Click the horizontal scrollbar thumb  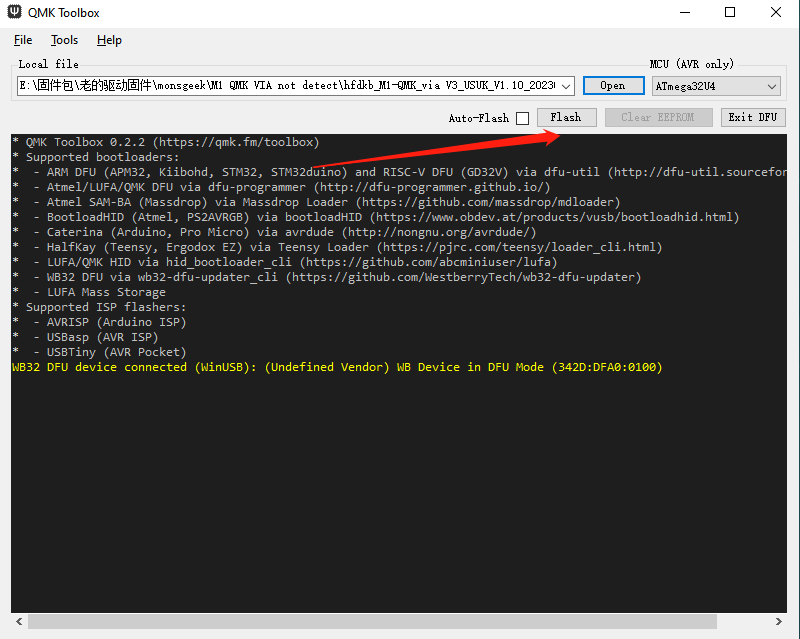point(372,621)
